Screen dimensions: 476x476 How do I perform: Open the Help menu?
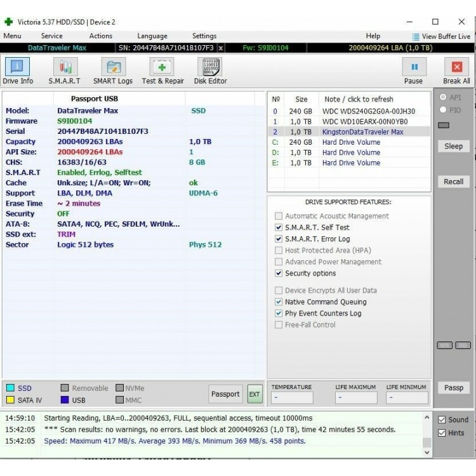(373, 36)
